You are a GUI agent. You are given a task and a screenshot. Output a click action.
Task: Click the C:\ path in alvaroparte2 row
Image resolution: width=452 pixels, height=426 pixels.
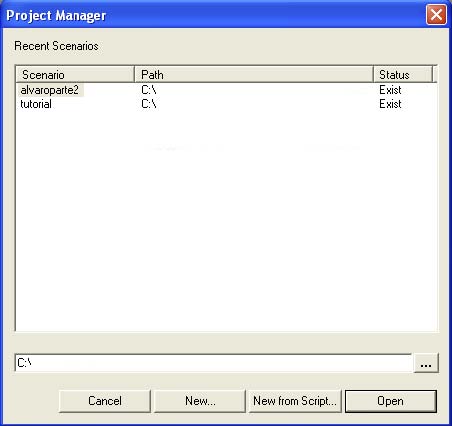pyautogui.click(x=149, y=90)
